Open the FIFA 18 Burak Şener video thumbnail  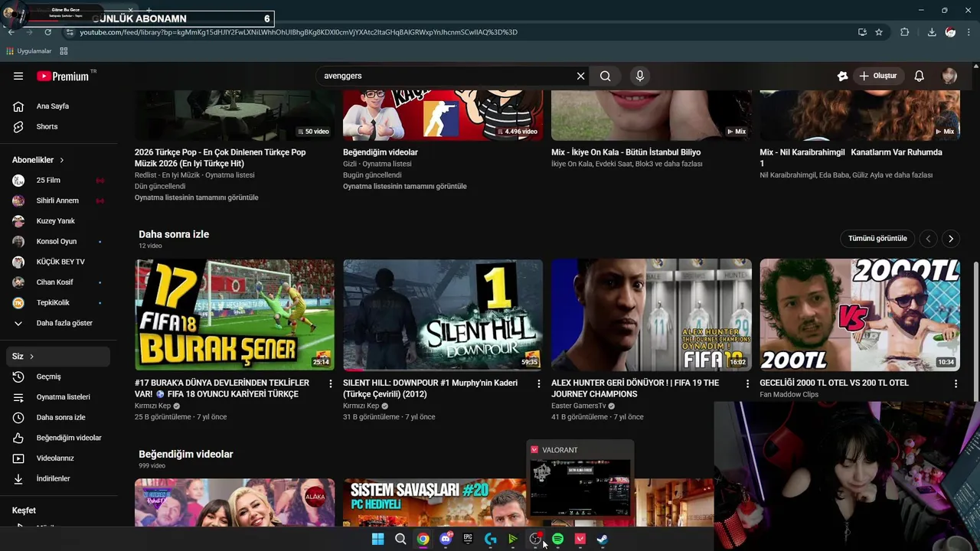click(x=234, y=315)
